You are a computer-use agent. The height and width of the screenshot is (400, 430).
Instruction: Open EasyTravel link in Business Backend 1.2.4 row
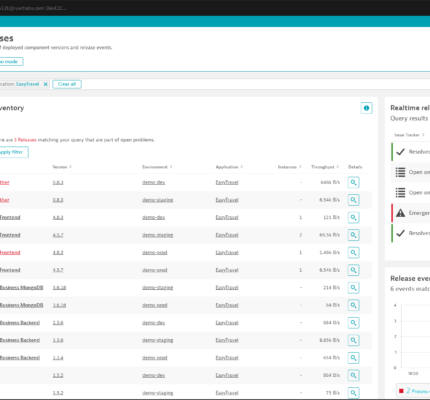coord(227,358)
